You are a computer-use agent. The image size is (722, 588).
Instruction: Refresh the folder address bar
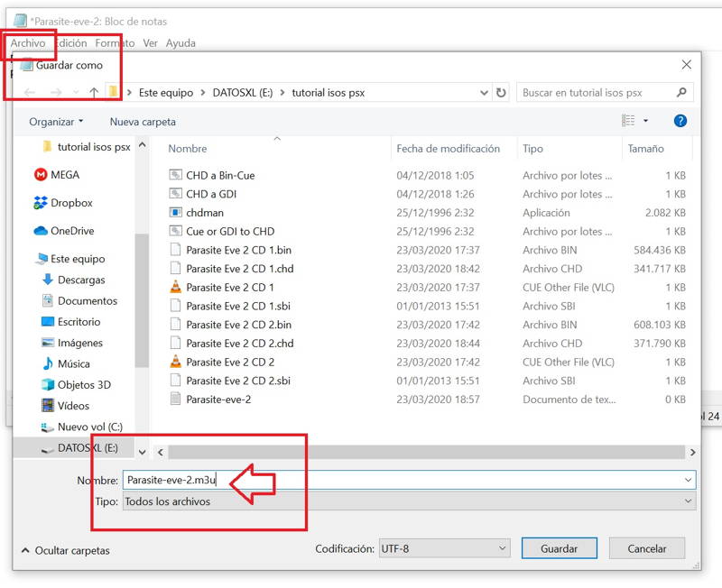pos(501,93)
